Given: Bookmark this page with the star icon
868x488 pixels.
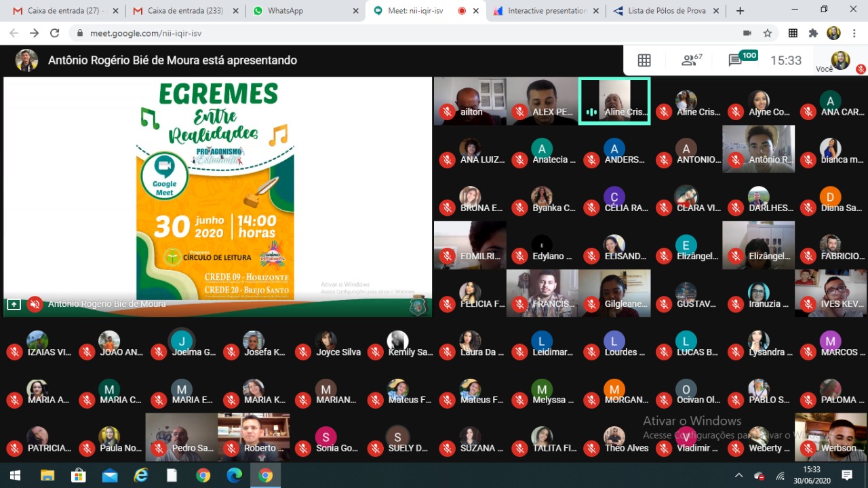Looking at the screenshot, I should point(768,33).
